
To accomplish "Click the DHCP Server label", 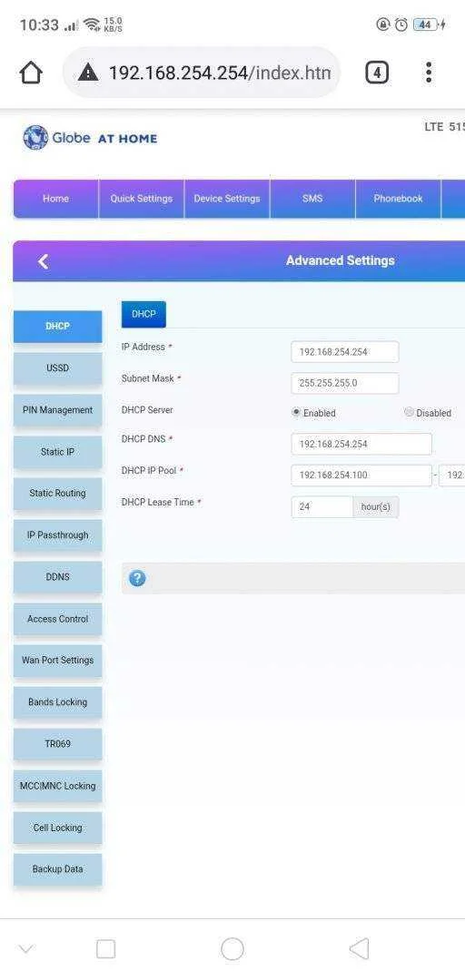I will click(147, 410).
